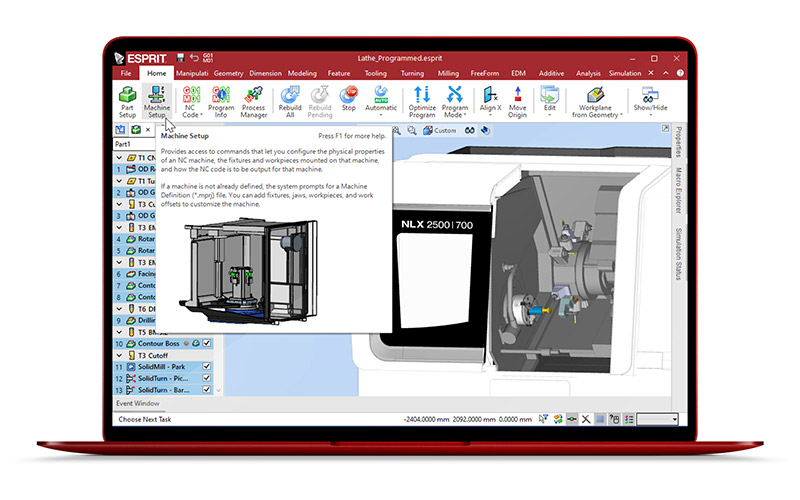The height and width of the screenshot is (500, 800).
Task: Toggle checkbox for Contour Boss operation
Action: coord(207,343)
